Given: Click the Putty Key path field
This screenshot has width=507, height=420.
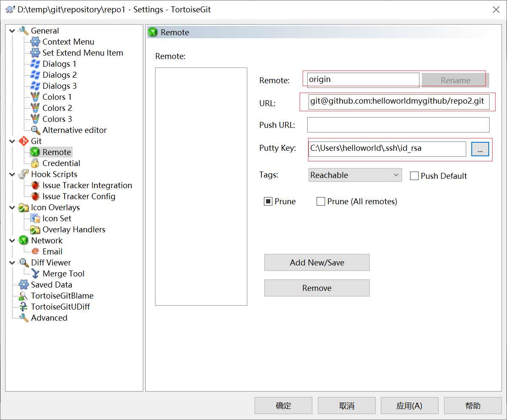Looking at the screenshot, I should 387,149.
